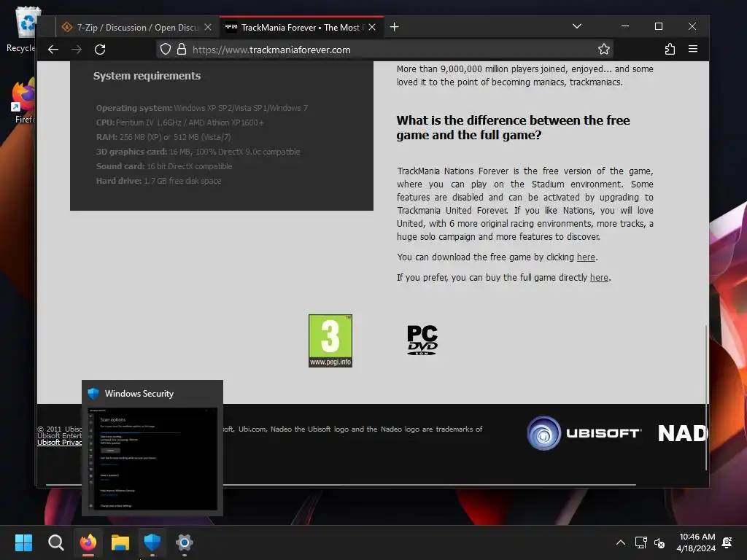Open the shield tracking protection icon
747x560 pixels.
(x=166, y=49)
